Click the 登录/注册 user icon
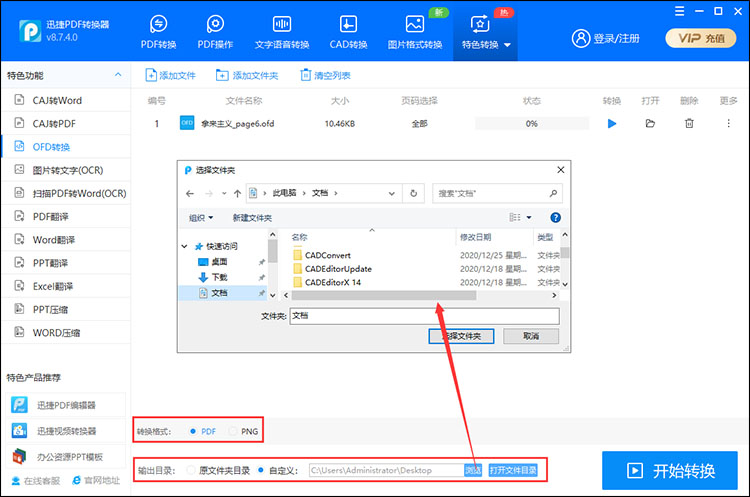Viewport: 750px width, 497px height. click(x=581, y=38)
